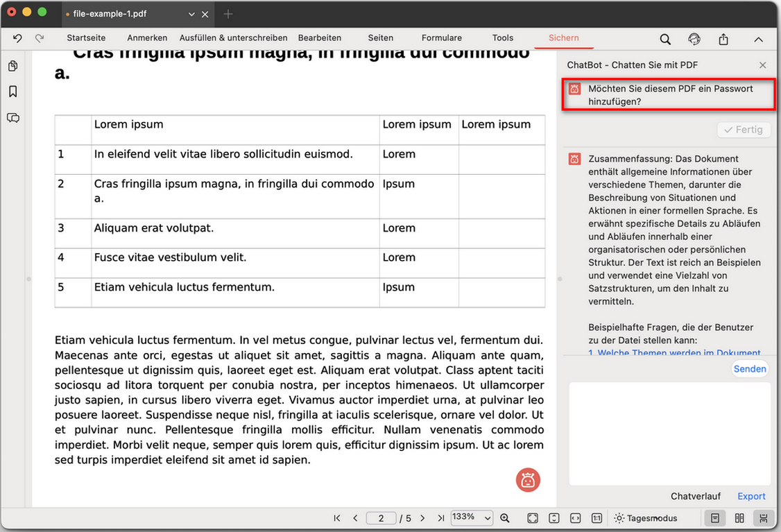The height and width of the screenshot is (532, 781).
Task: Click the floating AI robot icon
Action: 528,480
